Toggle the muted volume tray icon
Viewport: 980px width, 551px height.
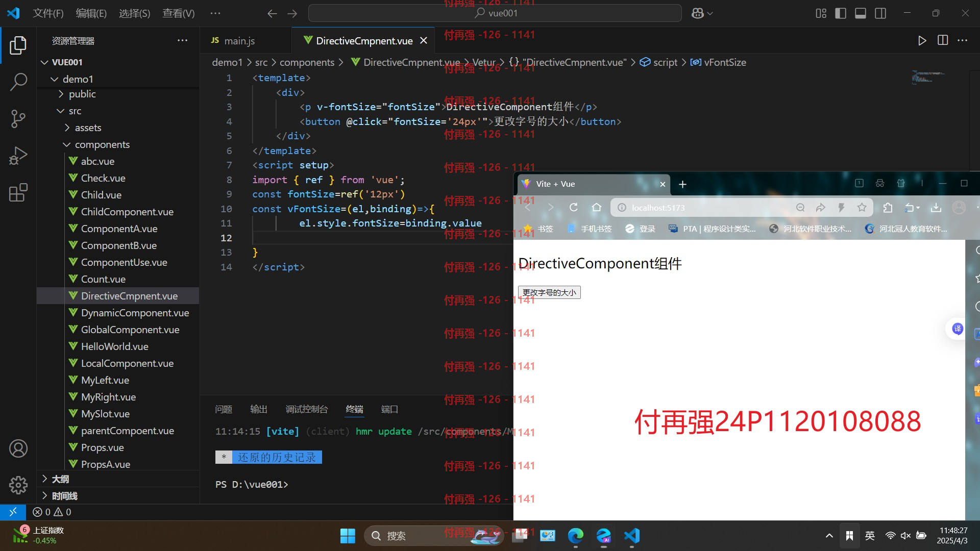tap(905, 535)
